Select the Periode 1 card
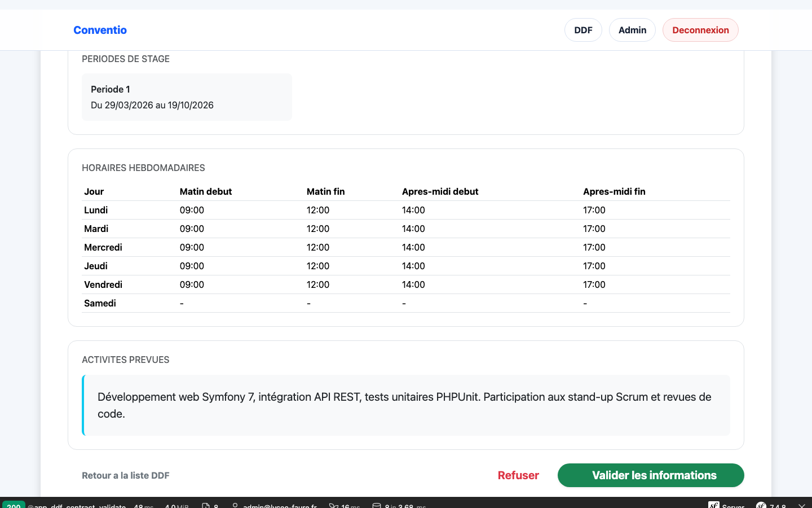The height and width of the screenshot is (508, 812). (187, 97)
